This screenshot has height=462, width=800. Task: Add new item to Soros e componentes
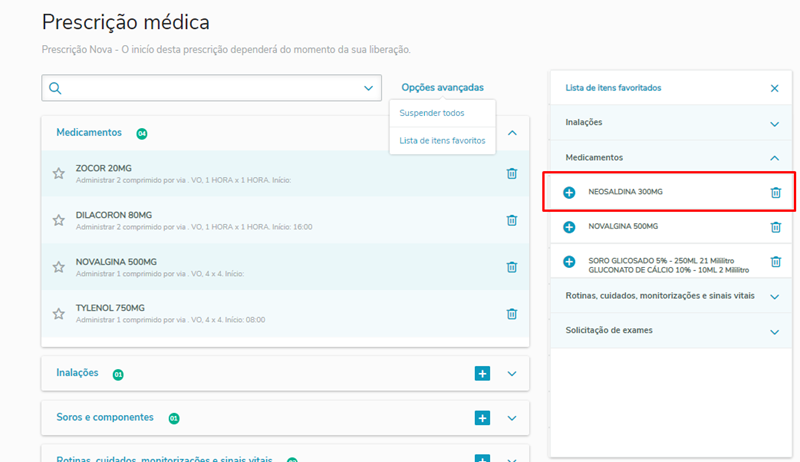(x=482, y=418)
